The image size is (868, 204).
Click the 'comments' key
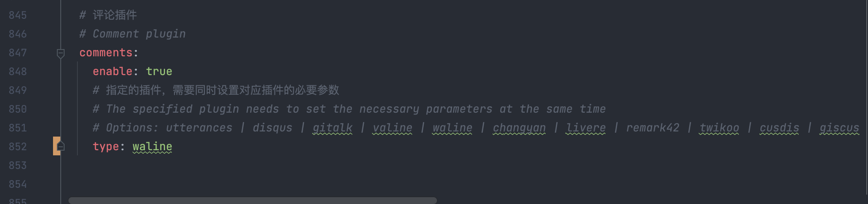pos(106,52)
